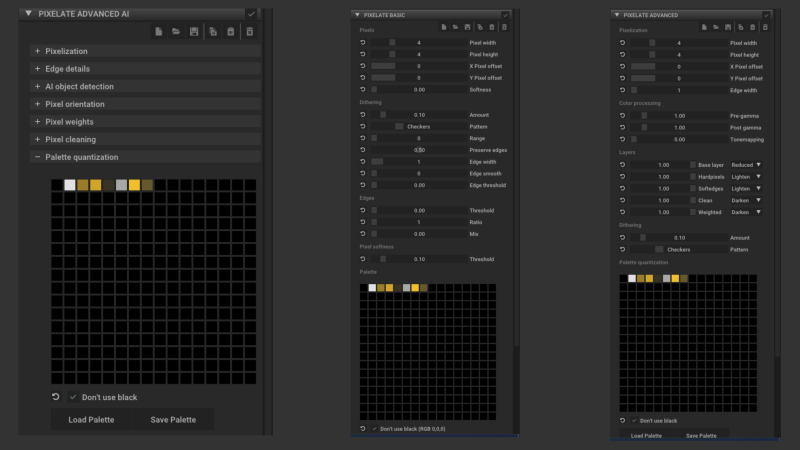Click Delete trash icon in Pixelate Basic
This screenshot has width=800, height=450.
click(x=504, y=27)
